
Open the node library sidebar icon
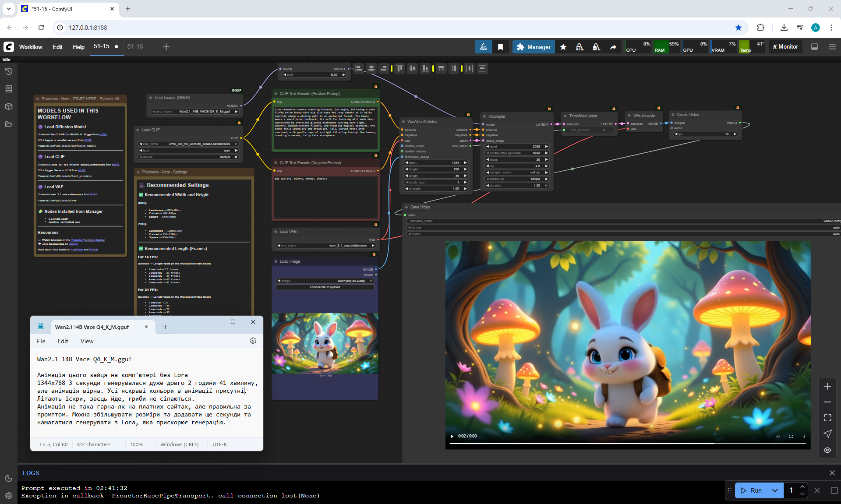coord(8,89)
